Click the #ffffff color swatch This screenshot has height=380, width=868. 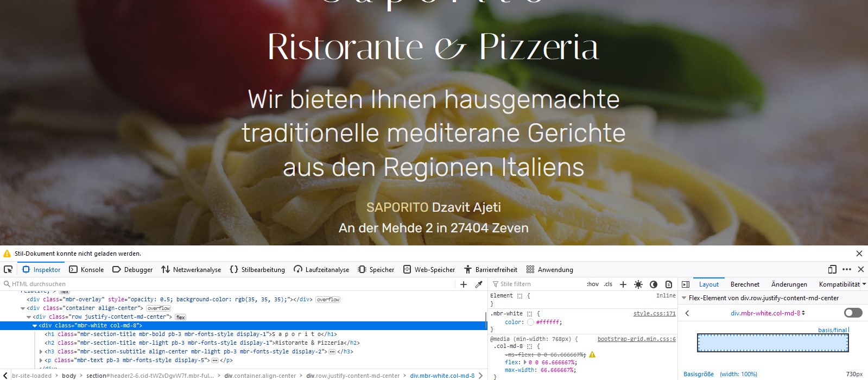(530, 322)
